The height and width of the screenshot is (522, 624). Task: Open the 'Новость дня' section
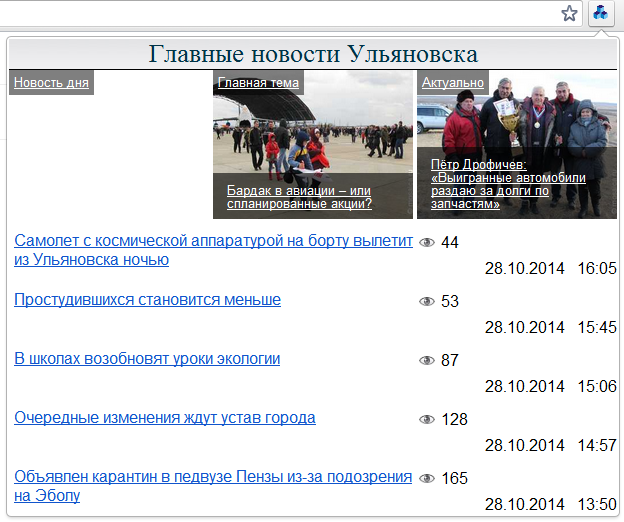tap(51, 82)
